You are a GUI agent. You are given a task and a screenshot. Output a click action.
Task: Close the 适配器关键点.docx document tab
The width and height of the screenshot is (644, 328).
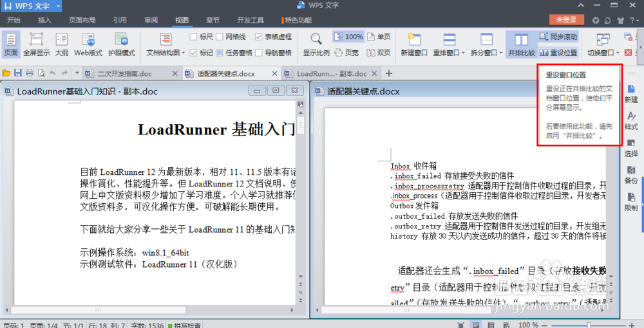[275, 74]
